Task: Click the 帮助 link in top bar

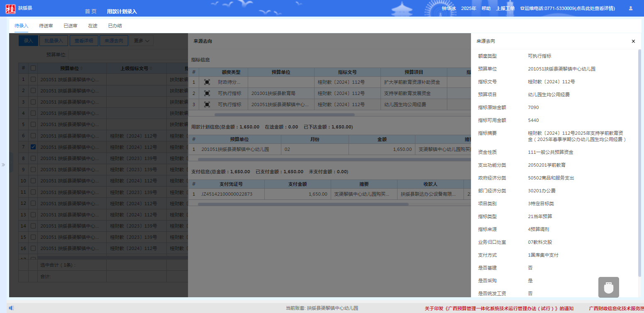Action: [486, 8]
